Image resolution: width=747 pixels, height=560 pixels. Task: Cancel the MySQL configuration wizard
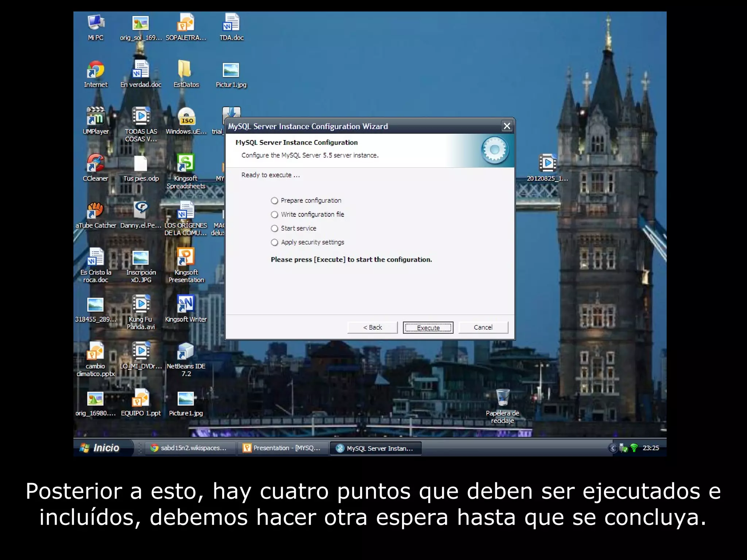(483, 327)
